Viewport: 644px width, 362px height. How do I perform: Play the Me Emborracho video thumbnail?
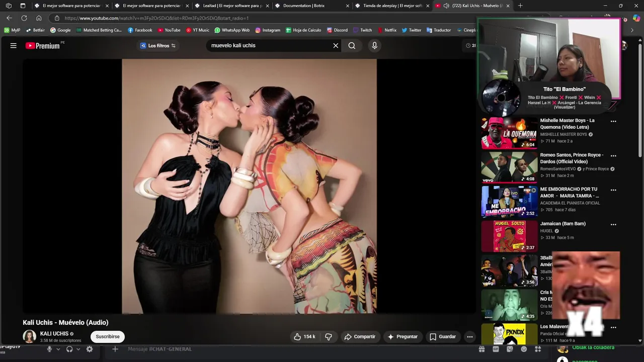509,202
